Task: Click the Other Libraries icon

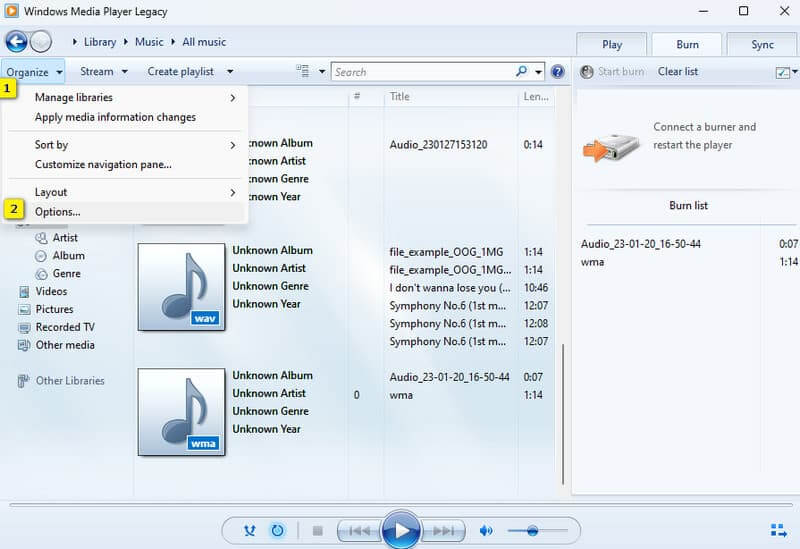Action: pyautogui.click(x=23, y=381)
